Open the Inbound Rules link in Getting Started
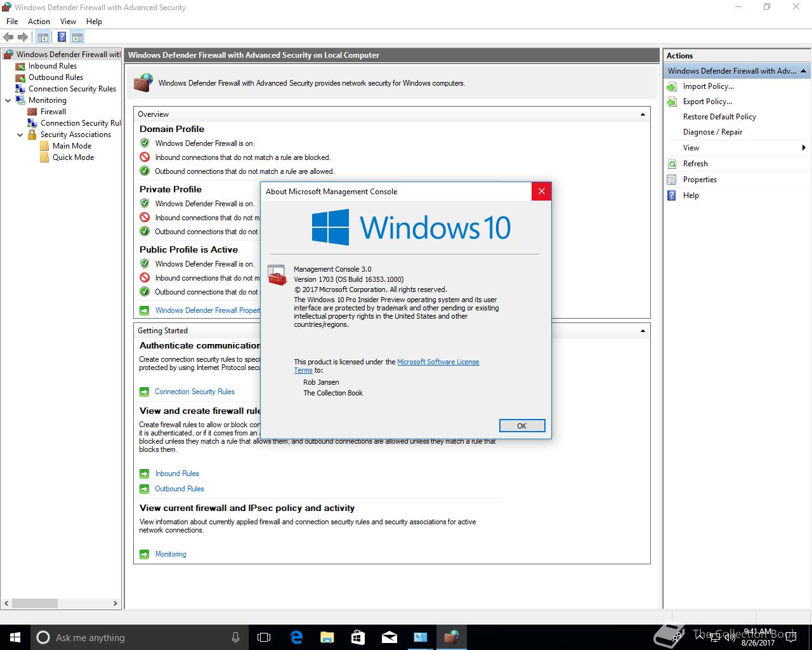The width and height of the screenshot is (812, 650). point(177,474)
